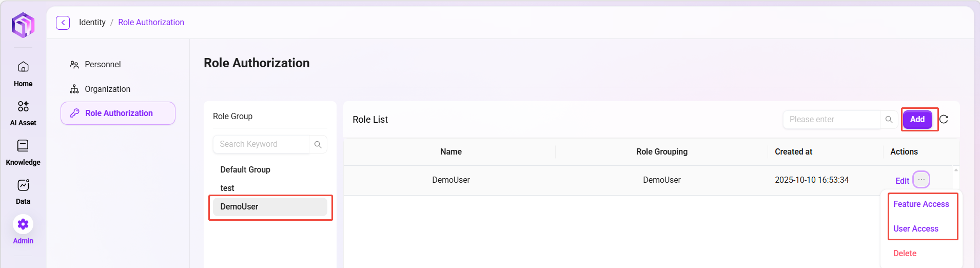Click the app logo icon
Screen dimensions: 980x268
[23, 25]
